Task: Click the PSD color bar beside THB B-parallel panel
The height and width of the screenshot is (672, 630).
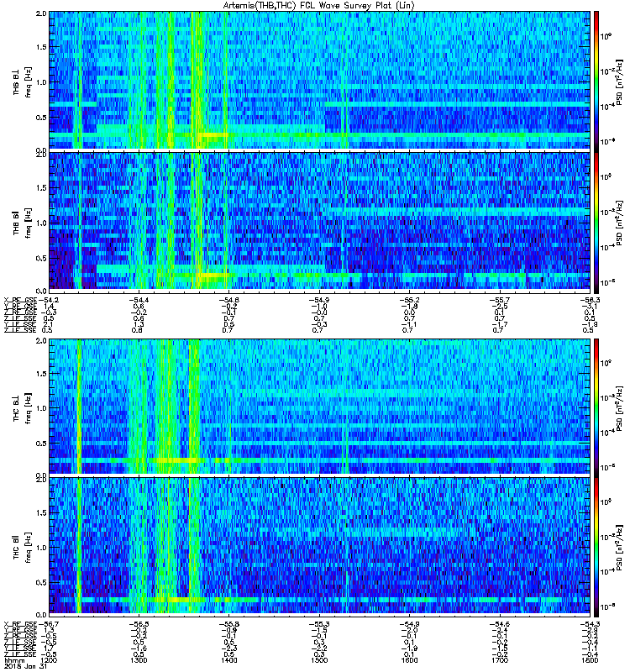Action: click(596, 221)
